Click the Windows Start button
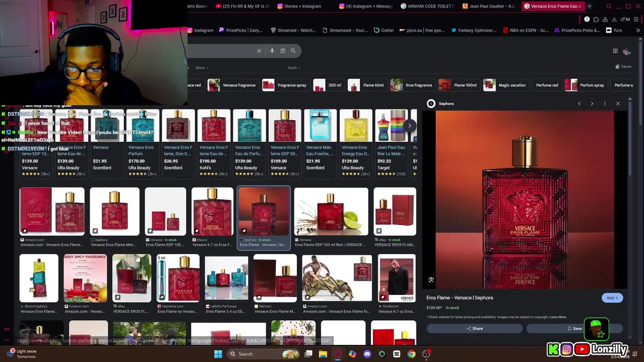Screen dimensions: 644x362 tap(218, 354)
